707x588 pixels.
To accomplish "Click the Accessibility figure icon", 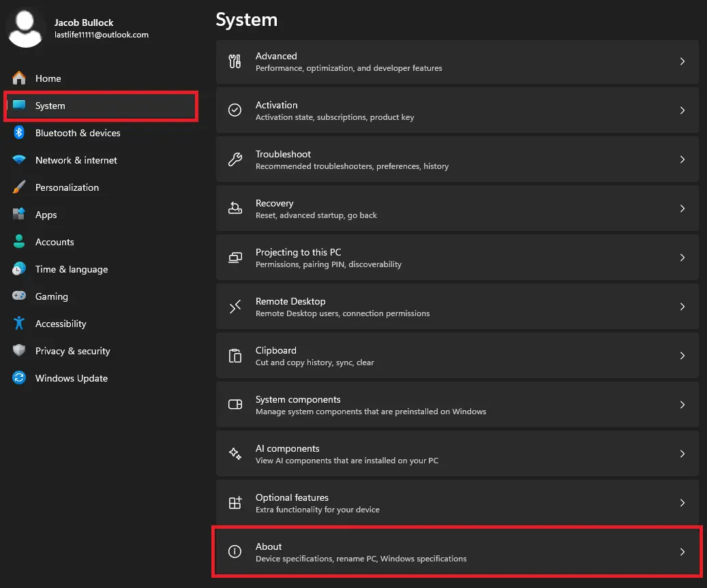I will coord(19,324).
